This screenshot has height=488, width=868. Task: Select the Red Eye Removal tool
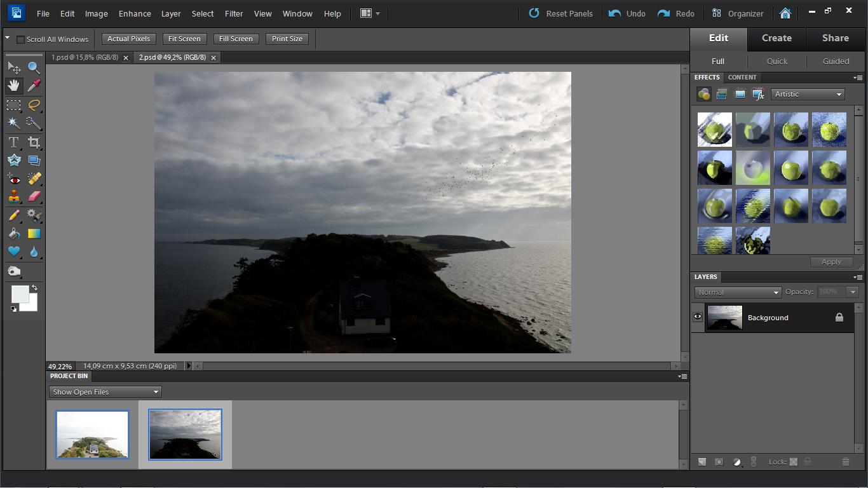13,179
